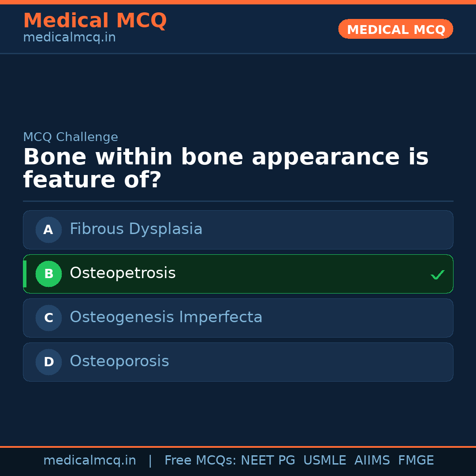This screenshot has height=476, width=476.
Task: Click FMGE in the footer
Action: click(416, 461)
